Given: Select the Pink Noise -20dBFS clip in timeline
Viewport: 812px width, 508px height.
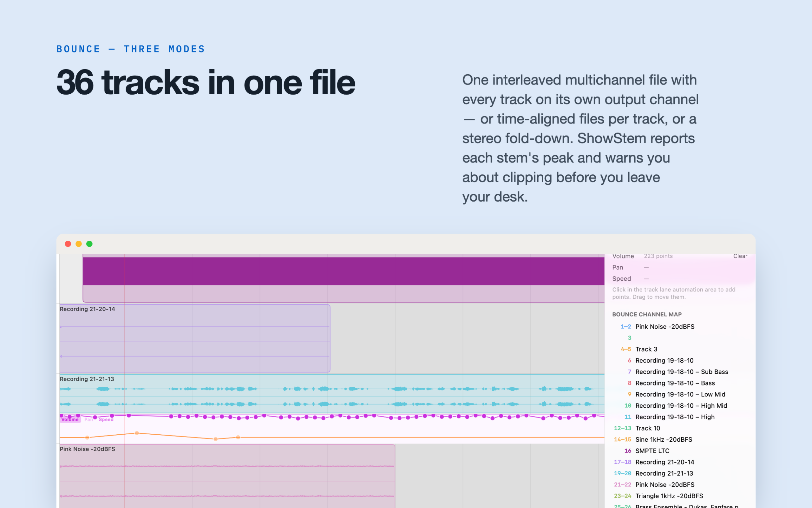Looking at the screenshot, I should click(227, 476).
